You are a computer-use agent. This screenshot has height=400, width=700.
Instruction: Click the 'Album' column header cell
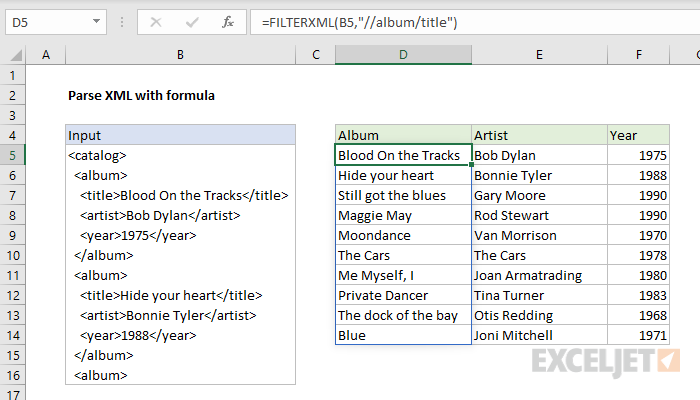pyautogui.click(x=403, y=135)
